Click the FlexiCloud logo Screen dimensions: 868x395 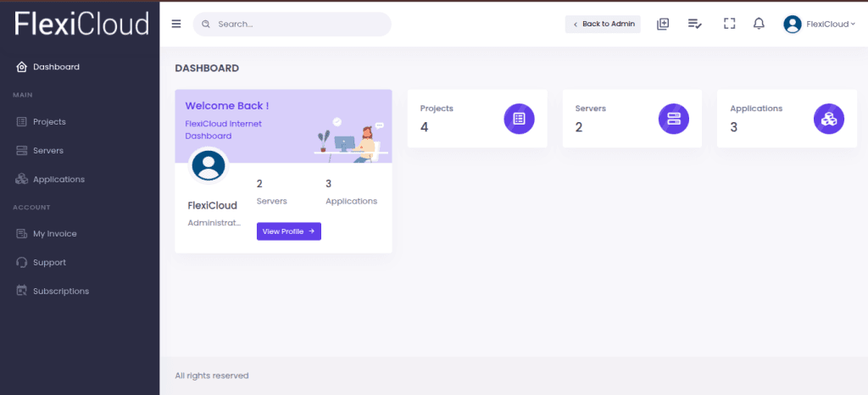[81, 24]
